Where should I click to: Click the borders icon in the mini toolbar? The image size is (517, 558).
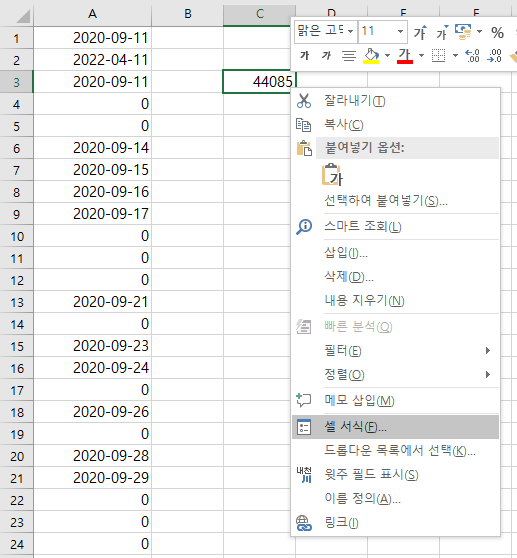[x=438, y=56]
